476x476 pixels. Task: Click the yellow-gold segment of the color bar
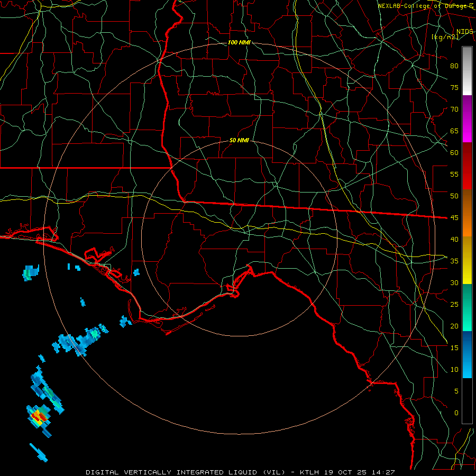pos(467,260)
